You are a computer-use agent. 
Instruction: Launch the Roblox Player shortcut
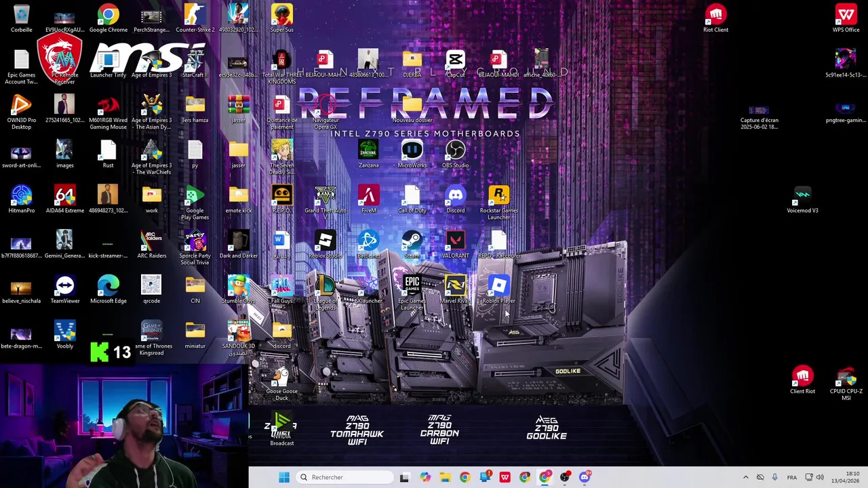498,290
